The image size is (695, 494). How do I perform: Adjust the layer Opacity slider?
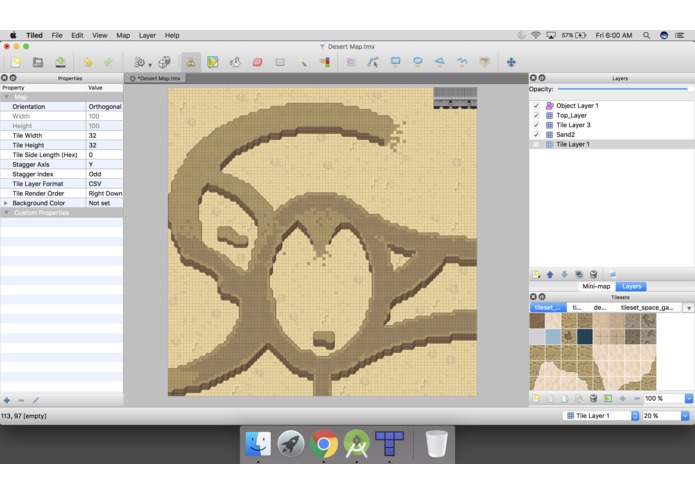click(x=624, y=89)
